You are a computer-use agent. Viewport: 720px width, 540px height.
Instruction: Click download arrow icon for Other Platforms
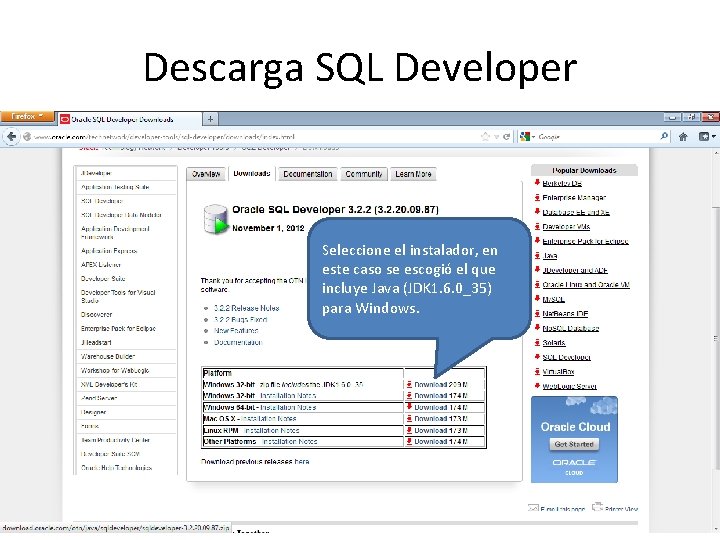[409, 441]
